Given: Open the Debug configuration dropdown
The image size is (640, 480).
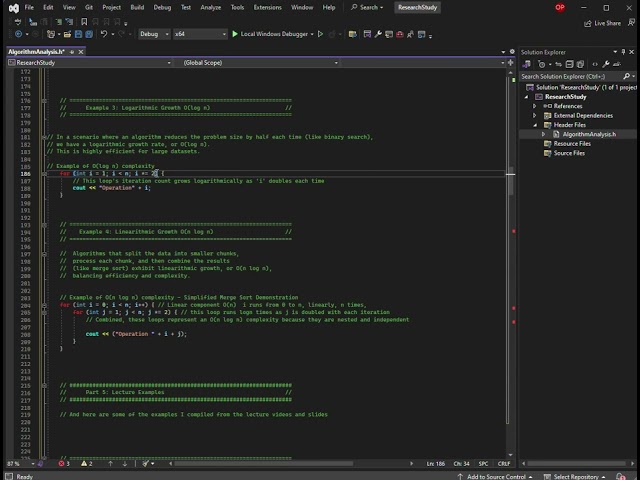Looking at the screenshot, I should point(154,34).
